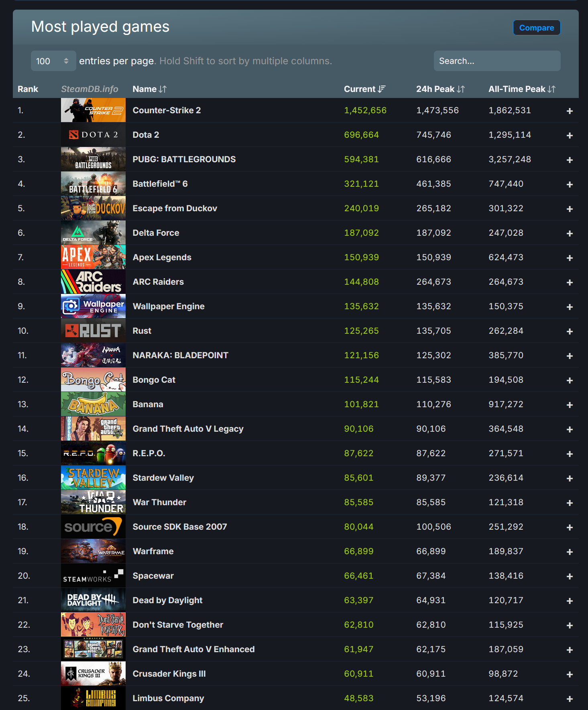The height and width of the screenshot is (710, 588).
Task: Open the NARAKA: BLADEPOINT game name
Action: 180,355
